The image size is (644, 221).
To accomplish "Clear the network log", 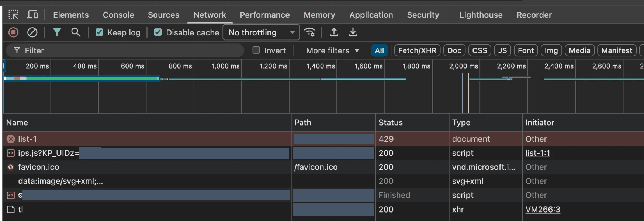I will pyautogui.click(x=32, y=32).
